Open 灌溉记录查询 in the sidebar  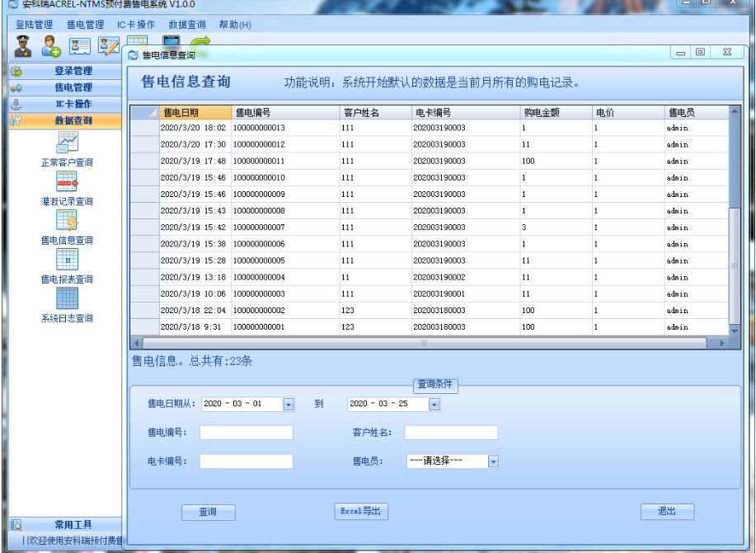[x=67, y=189]
